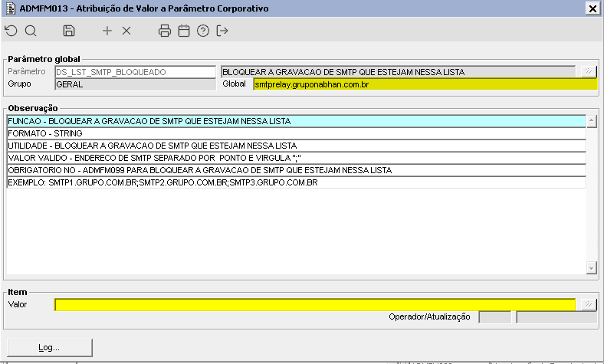Open search with the magnifier icon
The width and height of the screenshot is (604, 364).
(31, 31)
